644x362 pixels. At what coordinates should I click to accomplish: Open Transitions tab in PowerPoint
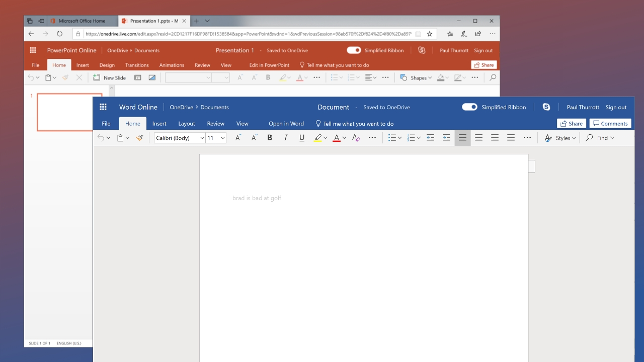click(137, 65)
